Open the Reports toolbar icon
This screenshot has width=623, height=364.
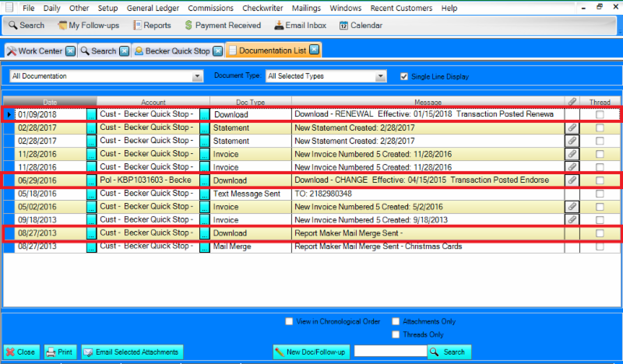click(x=137, y=26)
